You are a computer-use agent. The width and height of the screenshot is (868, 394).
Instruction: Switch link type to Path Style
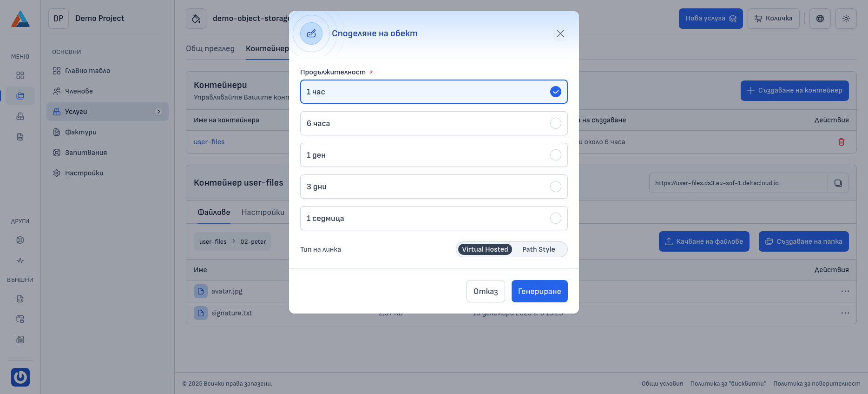click(x=538, y=249)
